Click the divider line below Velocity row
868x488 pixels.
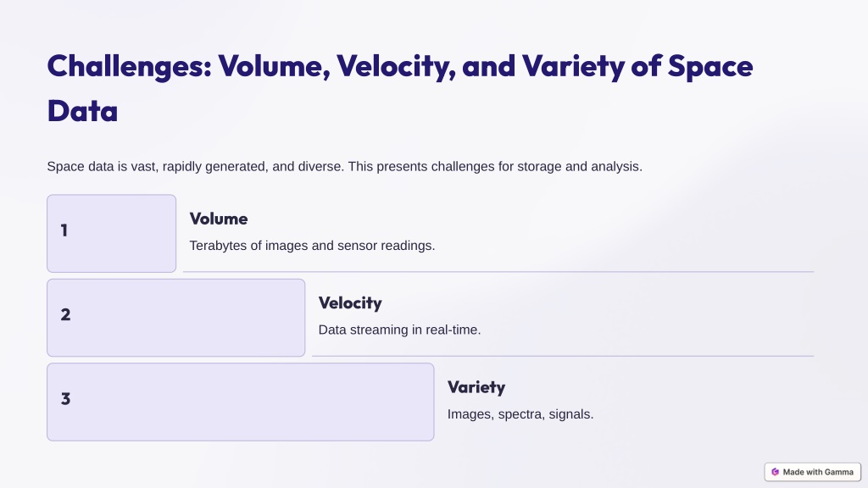pyautogui.click(x=563, y=356)
